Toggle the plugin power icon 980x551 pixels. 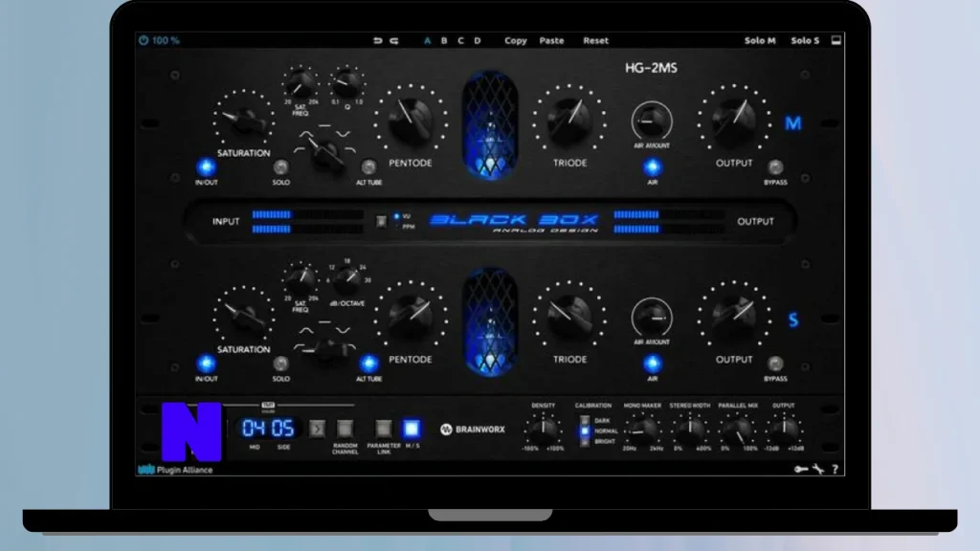tap(144, 40)
